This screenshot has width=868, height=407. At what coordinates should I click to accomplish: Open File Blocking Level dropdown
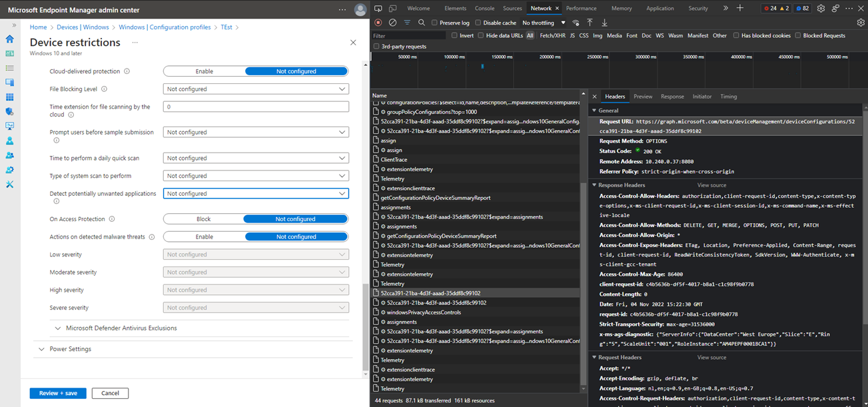[x=256, y=89]
